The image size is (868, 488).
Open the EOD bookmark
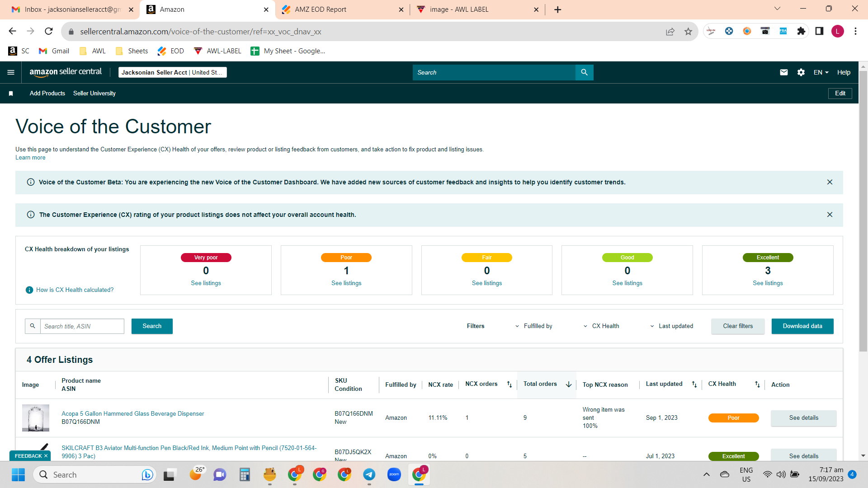click(x=170, y=51)
